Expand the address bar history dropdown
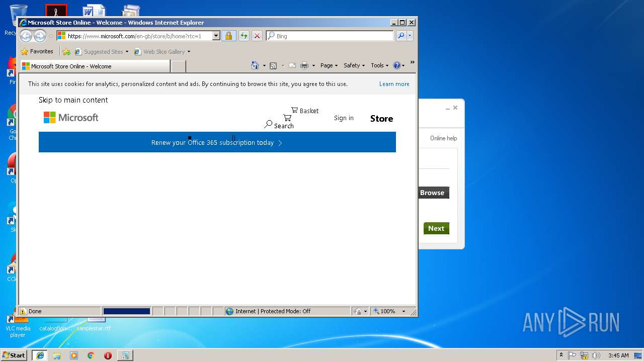 [x=216, y=36]
